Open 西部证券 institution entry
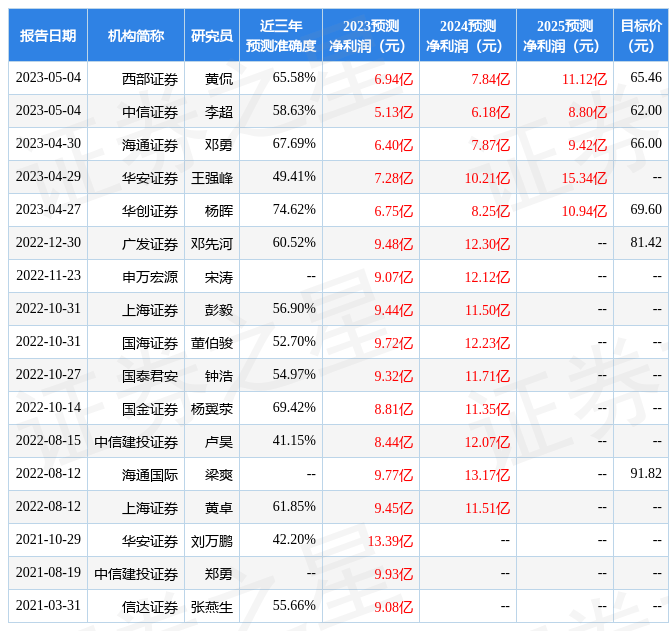 pyautogui.click(x=150, y=78)
